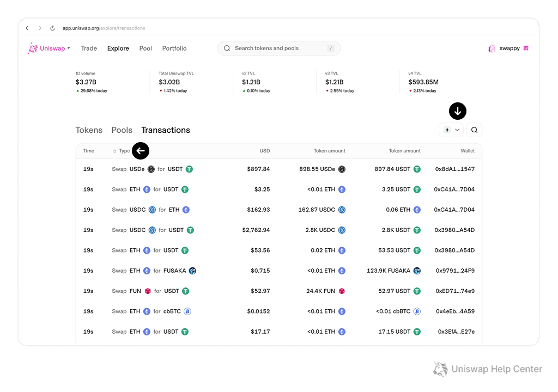This screenshot has height=392, width=558.
Task: Click the $0.715 USD value
Action: click(x=260, y=271)
